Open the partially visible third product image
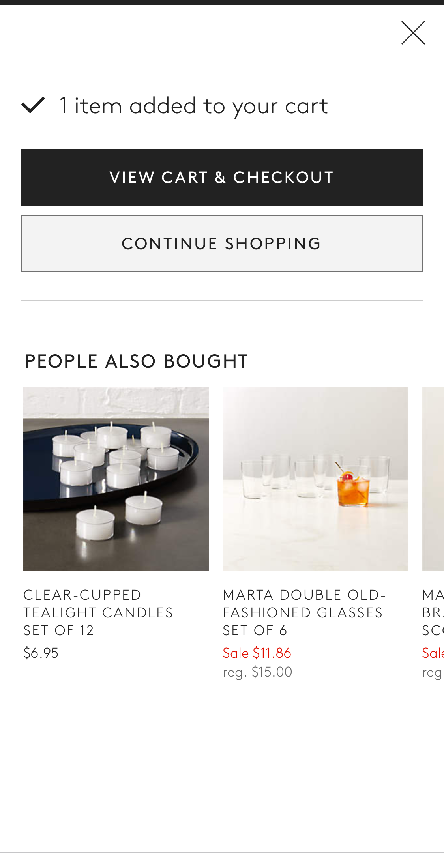 tap(433, 479)
